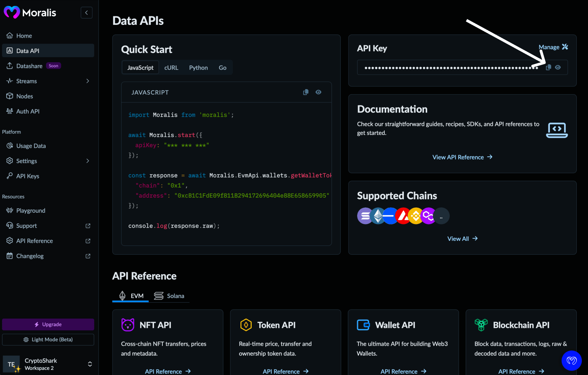Switch to Light Mode Beta
588x375 pixels.
point(48,339)
